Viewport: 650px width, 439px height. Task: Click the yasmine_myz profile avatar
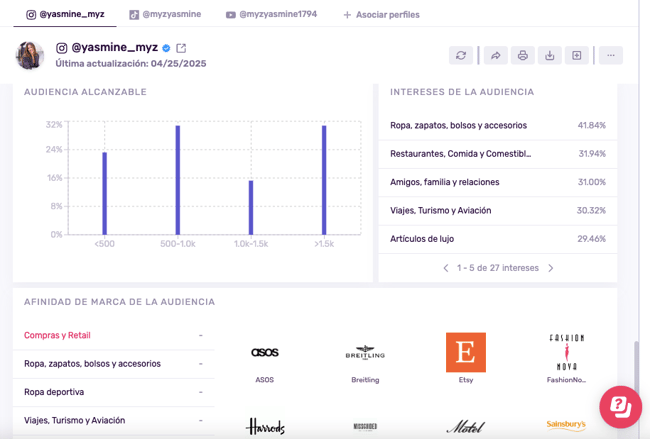point(30,55)
